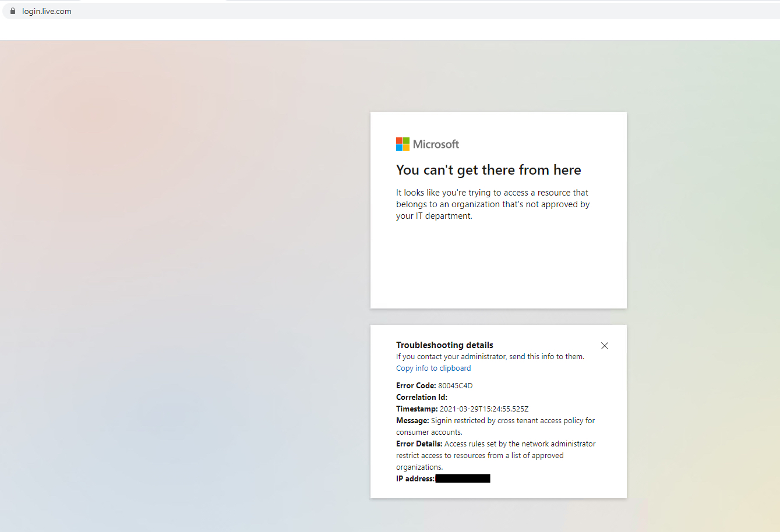Click the "not approved by your IT department" paragraph
This screenshot has width=780, height=532.
(x=492, y=204)
